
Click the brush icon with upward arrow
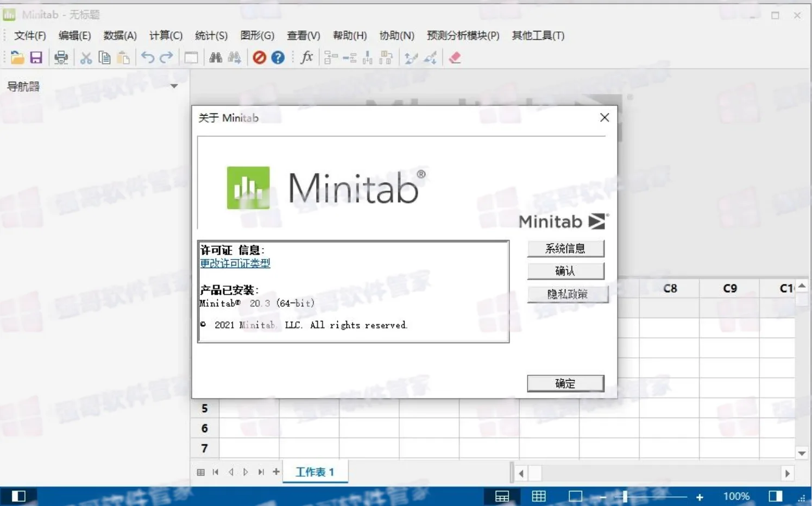(411, 58)
